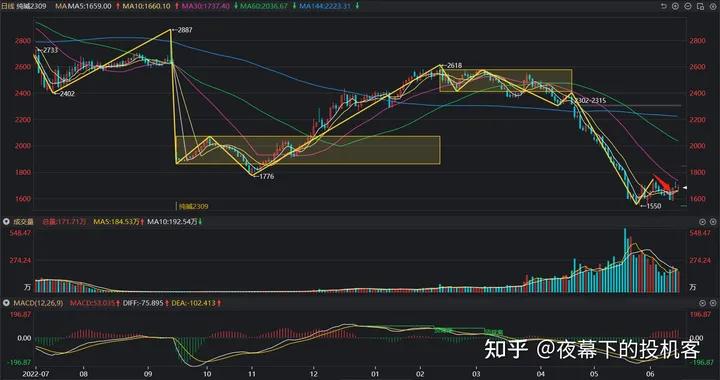
Task: Click the 2302-2315 price range label
Action: tap(591, 100)
